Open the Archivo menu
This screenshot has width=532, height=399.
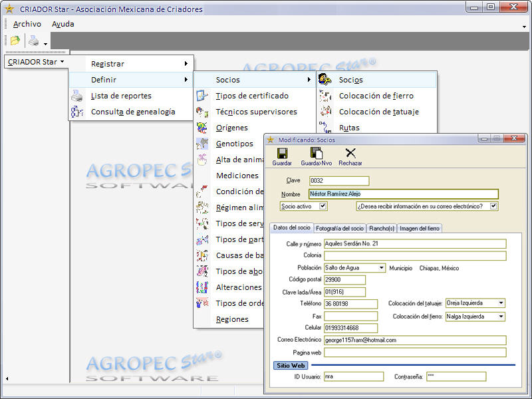click(27, 24)
